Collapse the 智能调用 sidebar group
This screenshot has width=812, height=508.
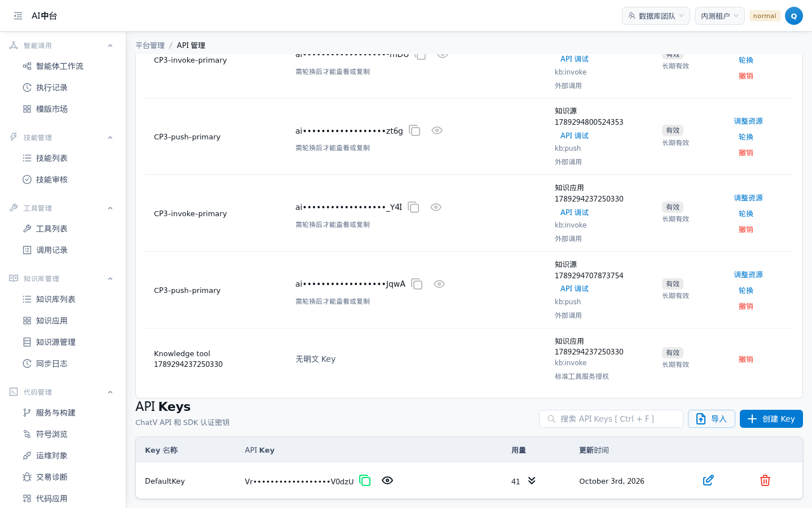111,46
